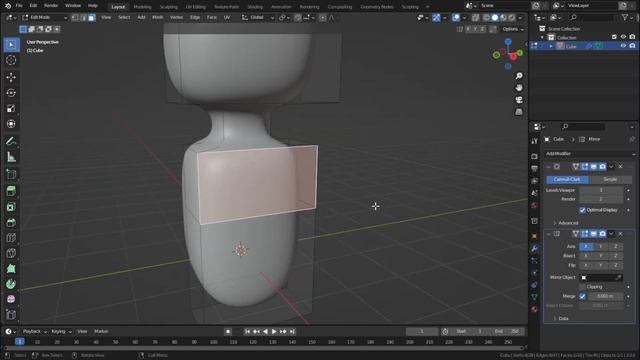Select Catmull-Clark subdivision type

click(567, 180)
